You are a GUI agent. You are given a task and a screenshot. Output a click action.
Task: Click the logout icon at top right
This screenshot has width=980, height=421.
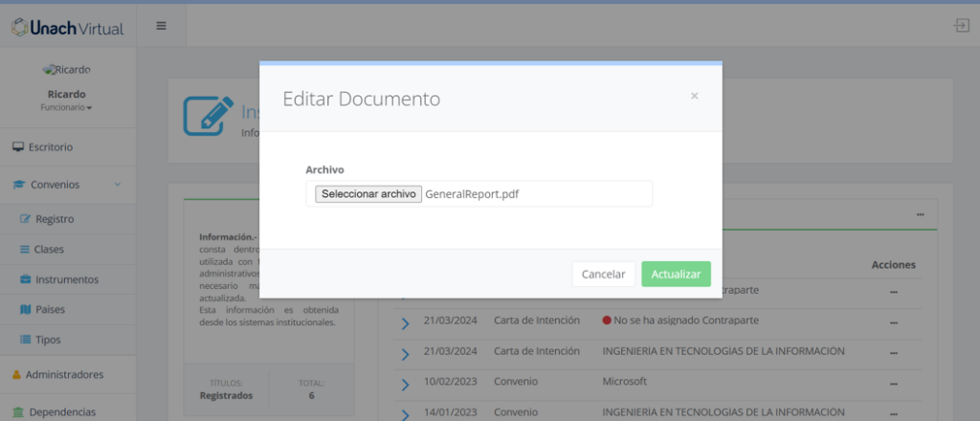coord(960,26)
